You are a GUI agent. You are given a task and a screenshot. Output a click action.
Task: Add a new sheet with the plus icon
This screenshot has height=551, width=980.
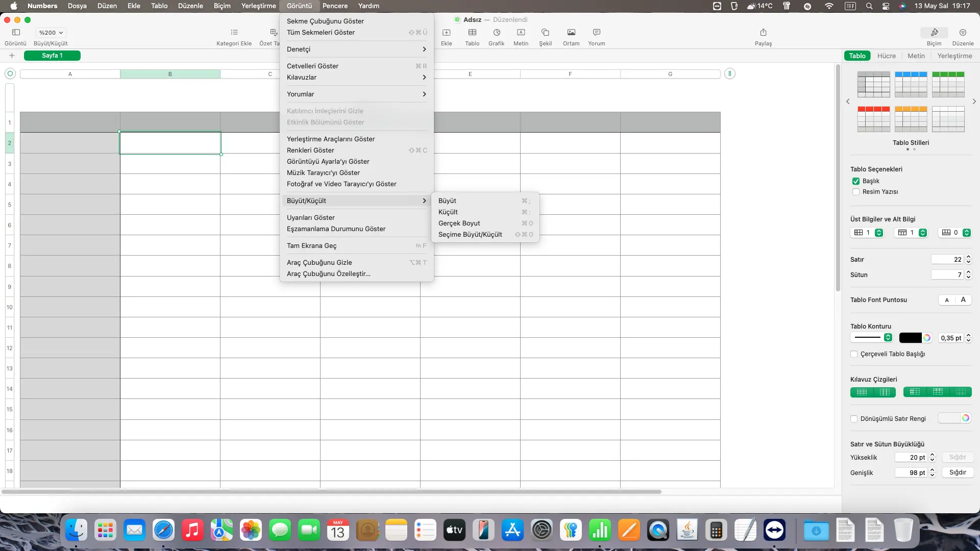(x=12, y=56)
